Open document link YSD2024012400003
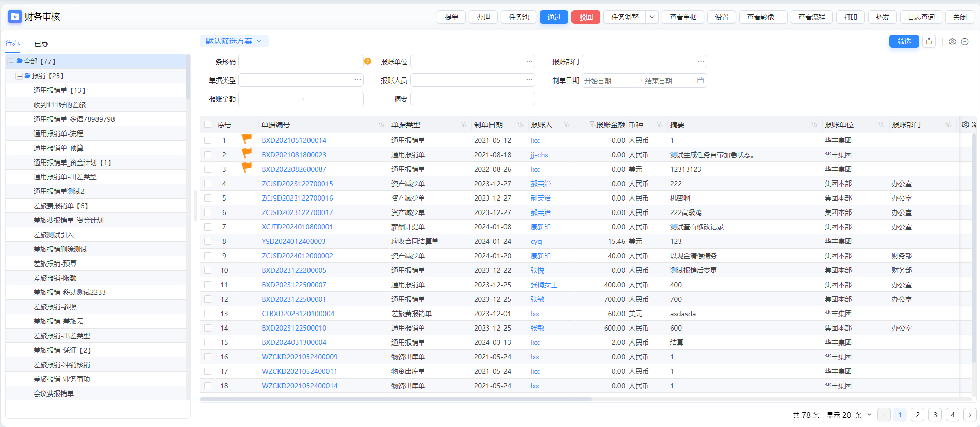 click(x=293, y=241)
